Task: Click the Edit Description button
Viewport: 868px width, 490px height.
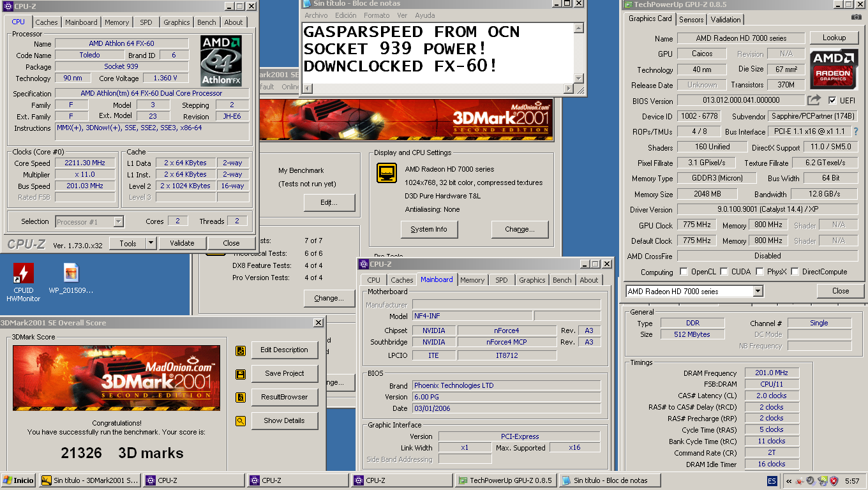Action: 285,350
